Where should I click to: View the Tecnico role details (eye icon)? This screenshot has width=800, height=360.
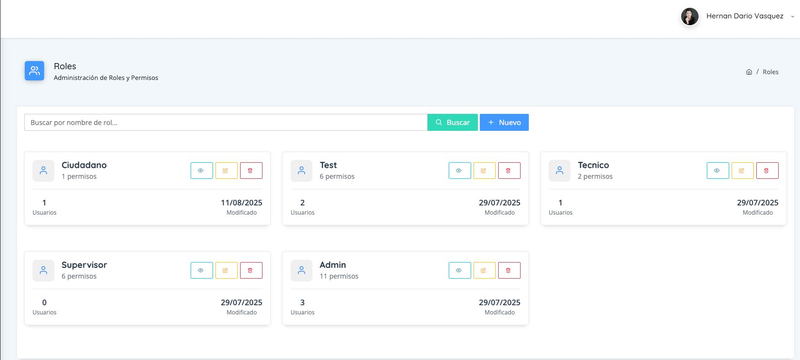pyautogui.click(x=718, y=171)
